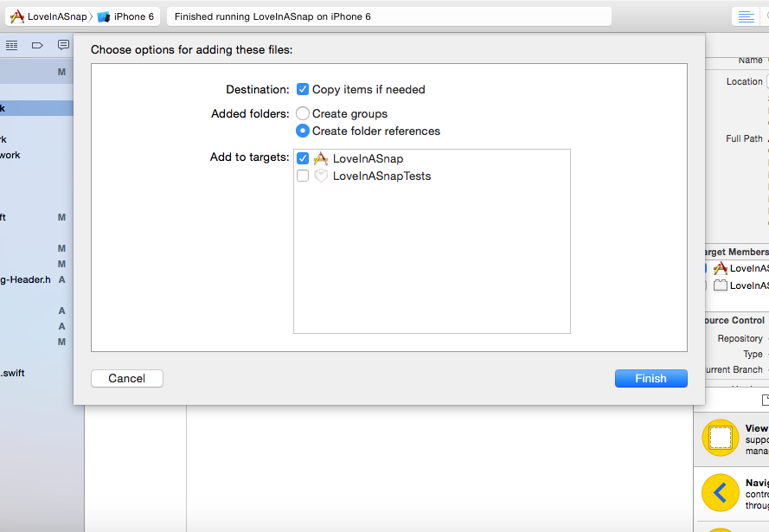Click the iPhone 6 simulator icon

coord(104,17)
